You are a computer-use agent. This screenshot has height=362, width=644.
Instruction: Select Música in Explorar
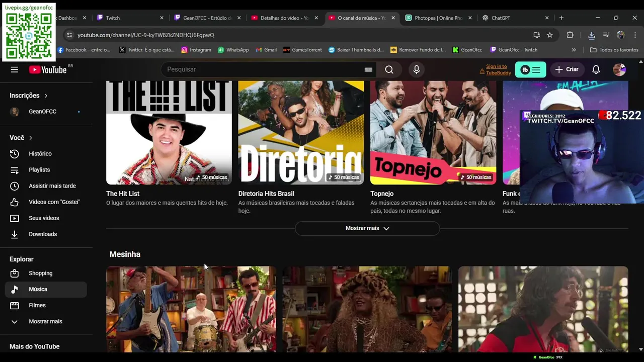click(46, 290)
